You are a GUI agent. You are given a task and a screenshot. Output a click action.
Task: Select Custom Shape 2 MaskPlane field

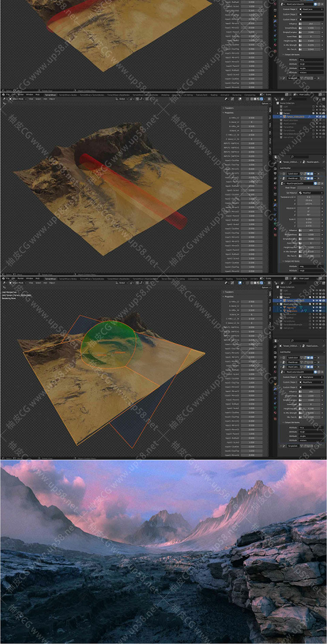point(311,382)
